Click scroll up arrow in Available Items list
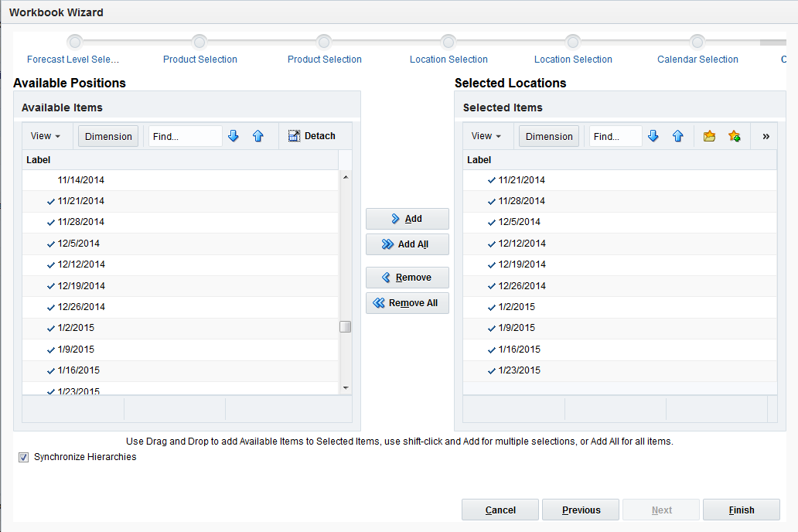 pos(346,177)
